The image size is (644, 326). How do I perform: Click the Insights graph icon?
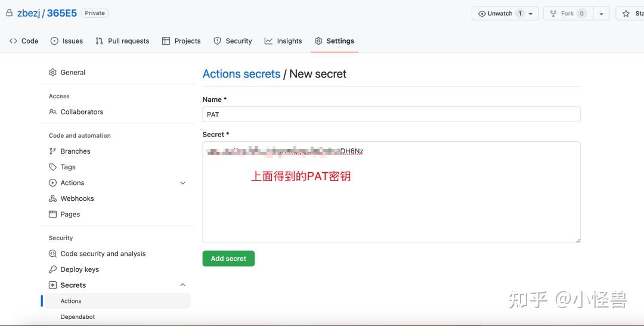[x=268, y=41]
